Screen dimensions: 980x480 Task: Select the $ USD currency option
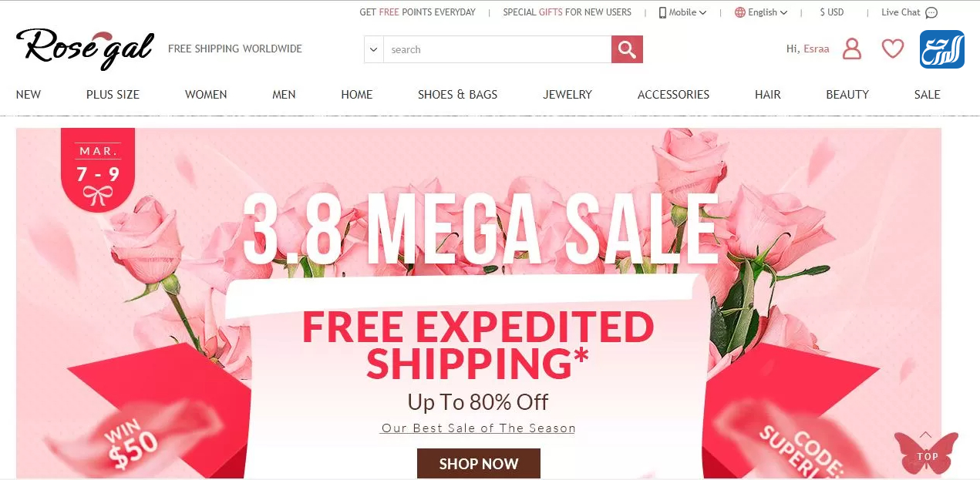coord(832,12)
